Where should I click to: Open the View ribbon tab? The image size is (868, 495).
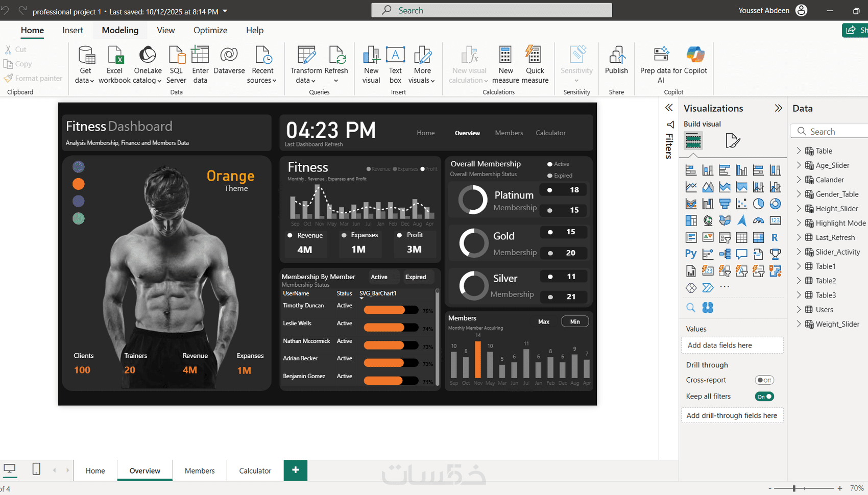(166, 30)
